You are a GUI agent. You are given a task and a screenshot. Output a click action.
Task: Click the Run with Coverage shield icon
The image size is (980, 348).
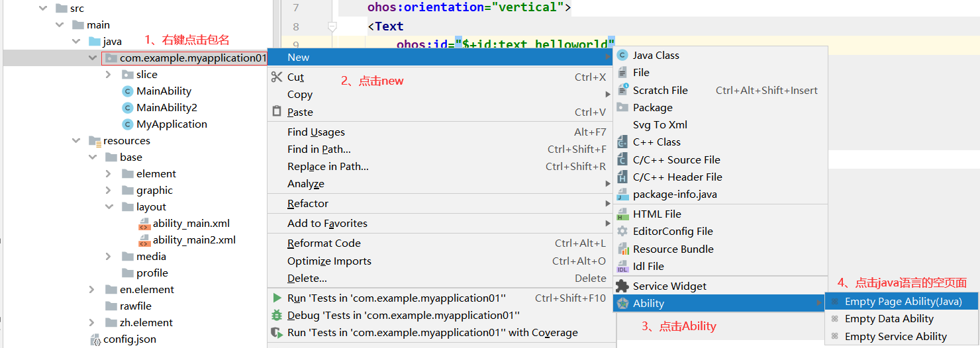pos(277,332)
